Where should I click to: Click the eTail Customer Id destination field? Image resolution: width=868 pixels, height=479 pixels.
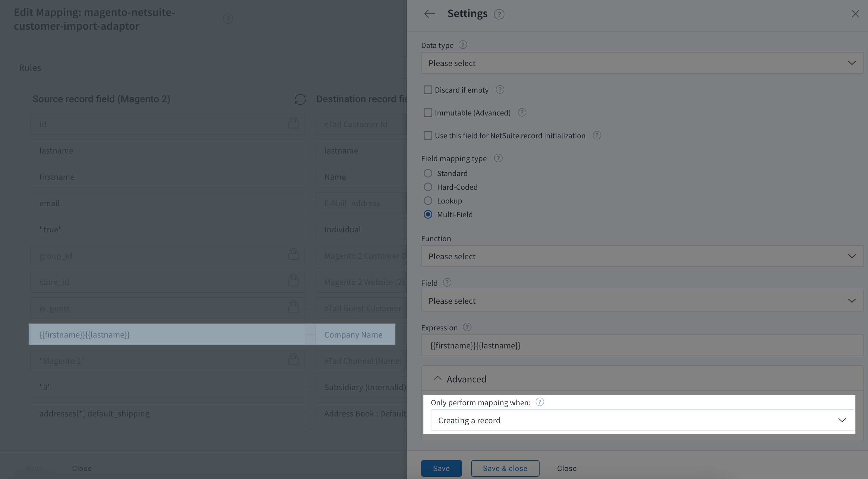pyautogui.click(x=361, y=125)
